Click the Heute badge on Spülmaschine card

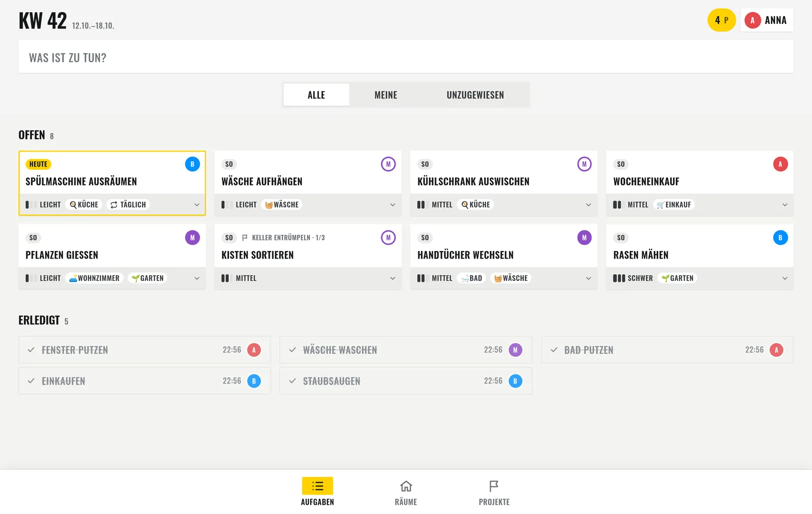(38, 164)
